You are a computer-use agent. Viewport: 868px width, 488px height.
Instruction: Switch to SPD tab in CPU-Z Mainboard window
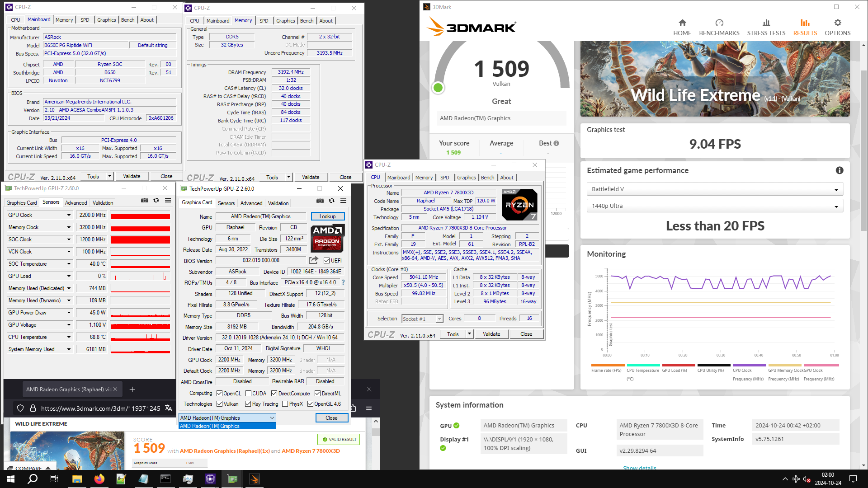(x=85, y=20)
